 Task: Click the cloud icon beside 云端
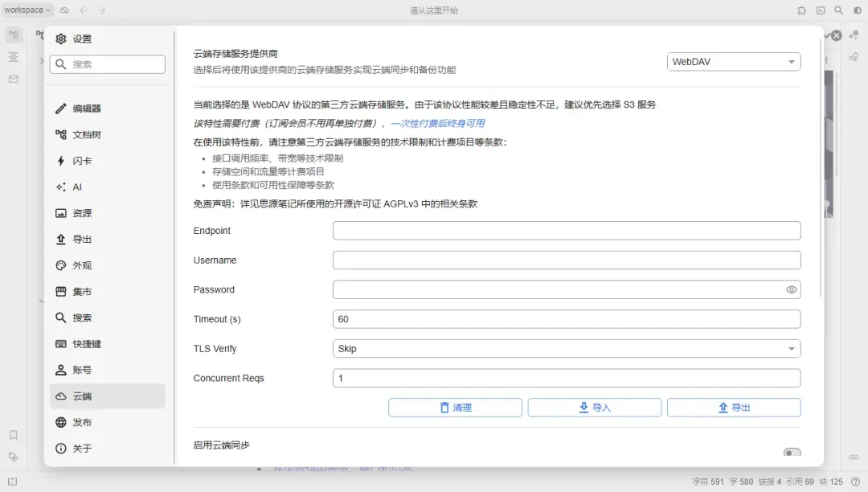point(61,396)
